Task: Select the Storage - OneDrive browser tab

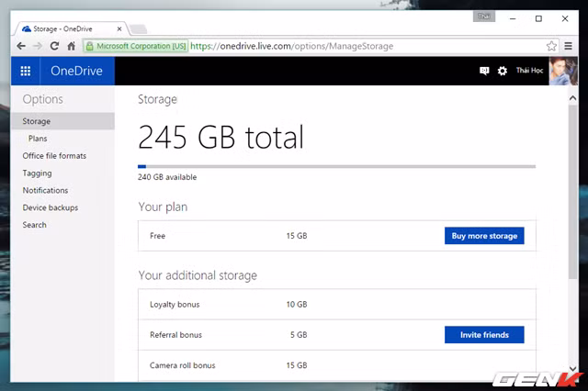Action: tap(70, 28)
